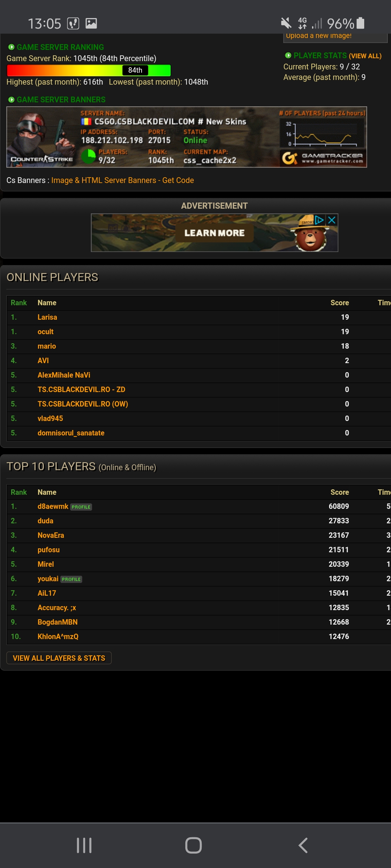Click the green bullet beside Game Server Ranking
391x868 pixels.
coord(11,47)
